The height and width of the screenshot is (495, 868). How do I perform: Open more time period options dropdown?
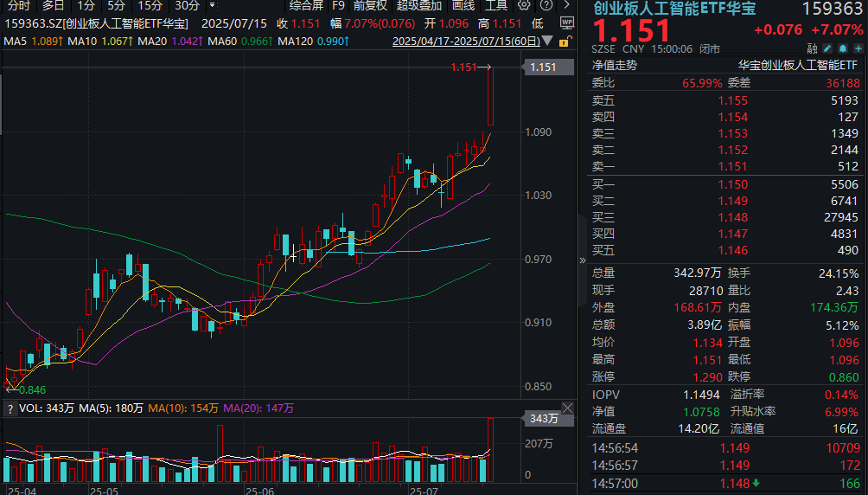(212, 5)
